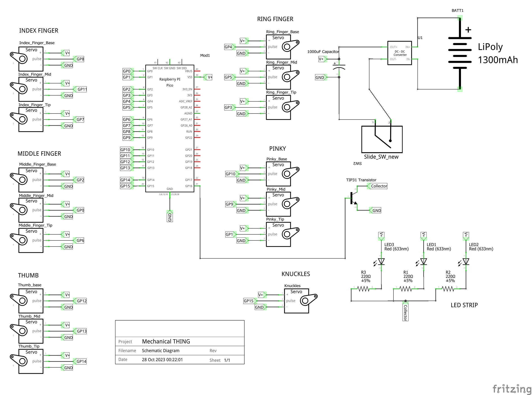Viewport: 532px width, 395px height.
Task: Click the RING FINGER section heading
Action: 275,19
